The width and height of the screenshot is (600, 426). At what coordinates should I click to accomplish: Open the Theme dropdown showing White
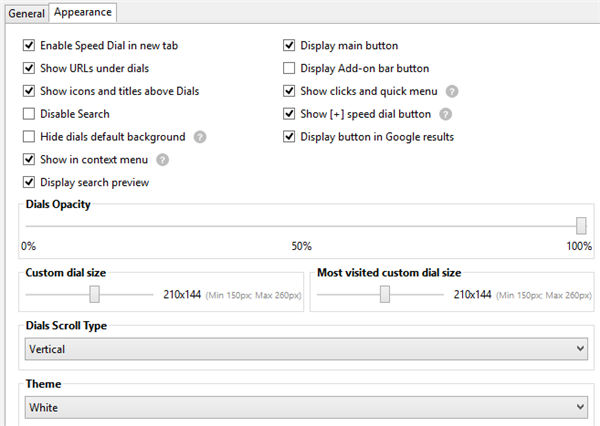[305, 407]
